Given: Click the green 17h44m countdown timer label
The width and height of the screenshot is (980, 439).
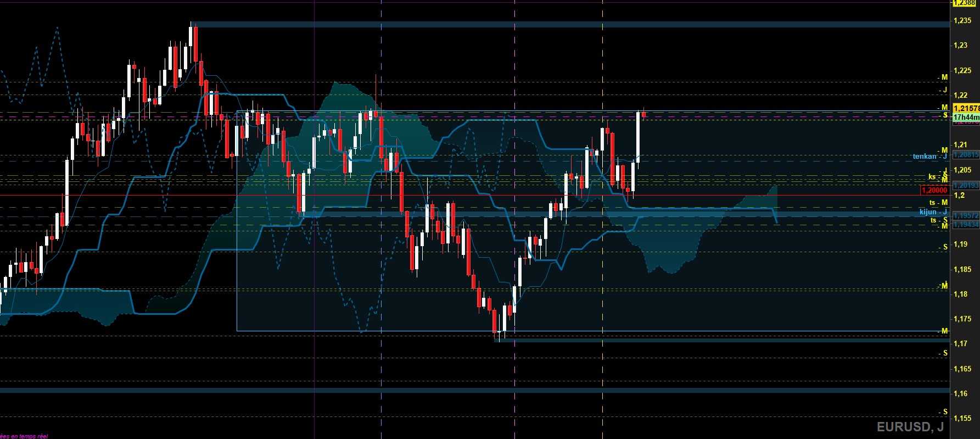Looking at the screenshot, I should (x=966, y=118).
